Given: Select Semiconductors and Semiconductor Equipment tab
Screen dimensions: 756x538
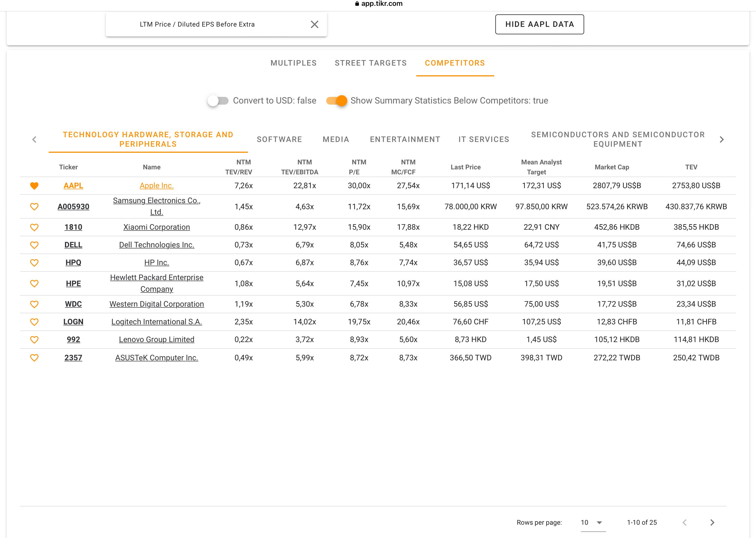Looking at the screenshot, I should 618,139.
